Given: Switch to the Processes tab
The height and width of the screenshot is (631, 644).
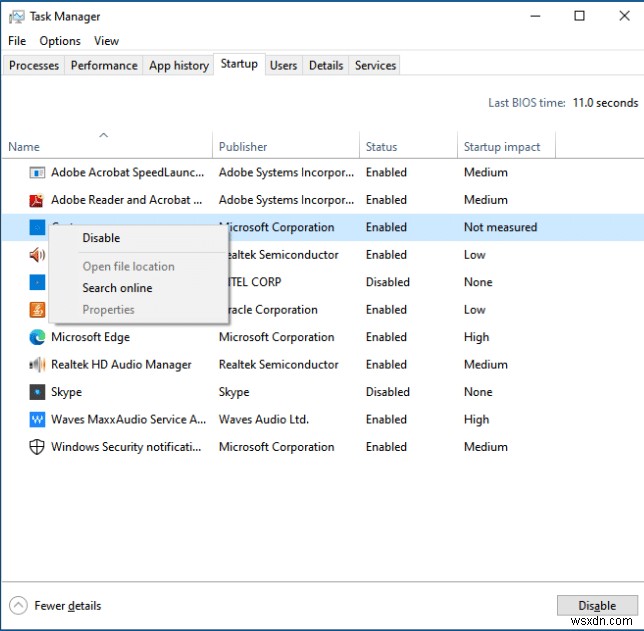Looking at the screenshot, I should (34, 66).
